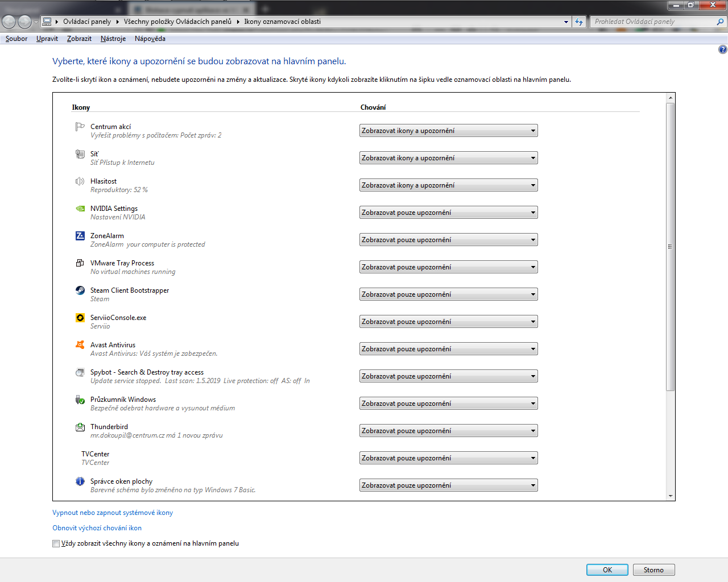The height and width of the screenshot is (582, 728).
Task: Open the Nápověda menu
Action: 150,39
